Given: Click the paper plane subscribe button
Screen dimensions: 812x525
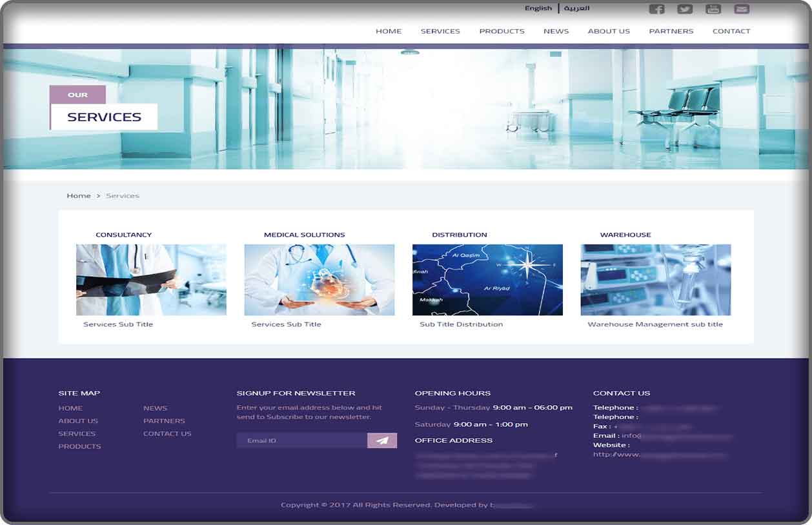Looking at the screenshot, I should pos(382,441).
